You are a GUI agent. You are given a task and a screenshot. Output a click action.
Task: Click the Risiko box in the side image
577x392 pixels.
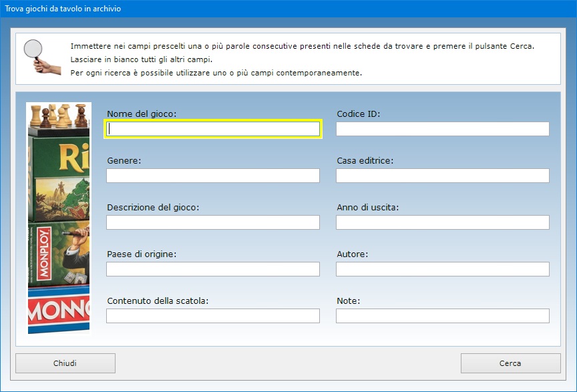point(59,174)
